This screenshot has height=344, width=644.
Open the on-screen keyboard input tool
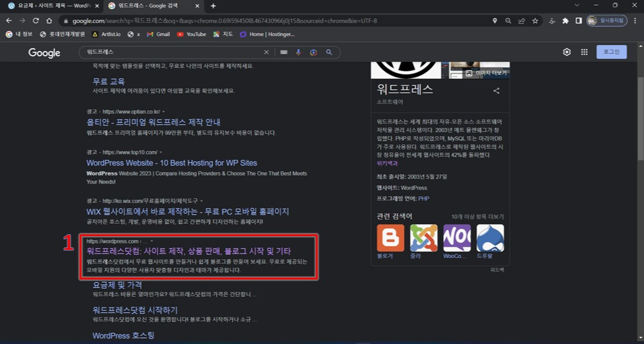pyautogui.click(x=284, y=52)
